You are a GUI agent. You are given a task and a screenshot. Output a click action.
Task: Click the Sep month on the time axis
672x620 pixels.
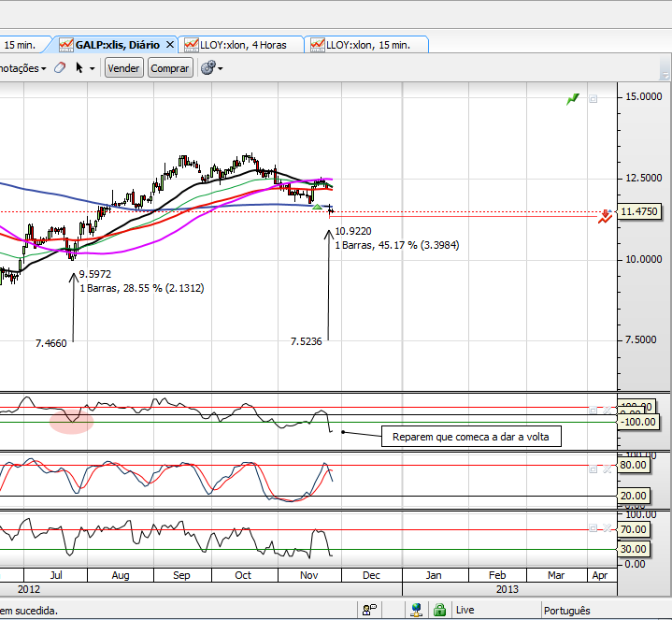tap(181, 575)
